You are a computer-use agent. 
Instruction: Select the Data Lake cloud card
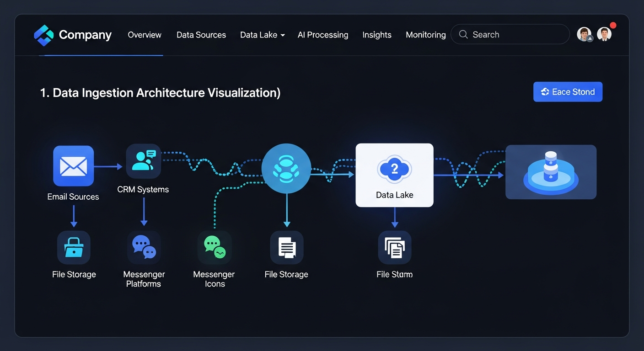[394, 175]
